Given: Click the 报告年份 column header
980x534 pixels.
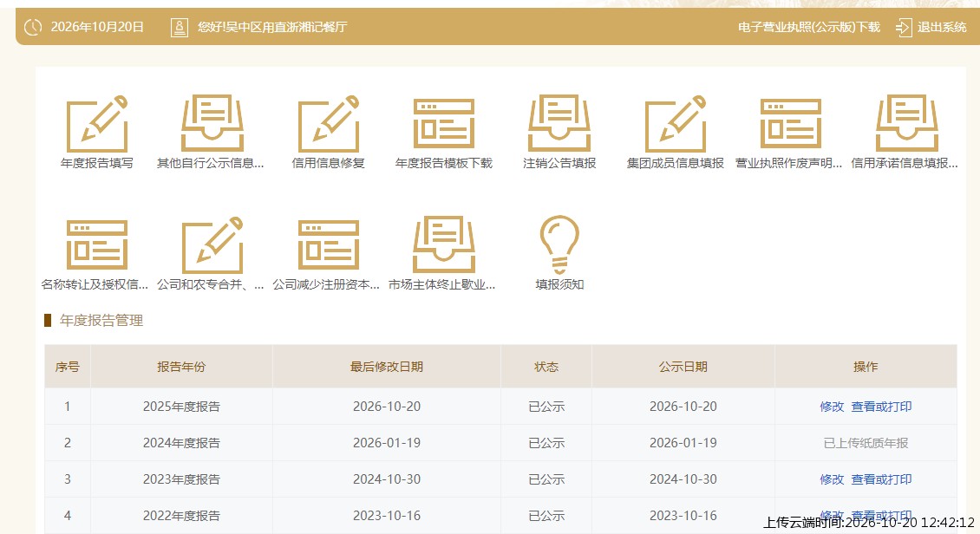Looking at the screenshot, I should coord(181,367).
